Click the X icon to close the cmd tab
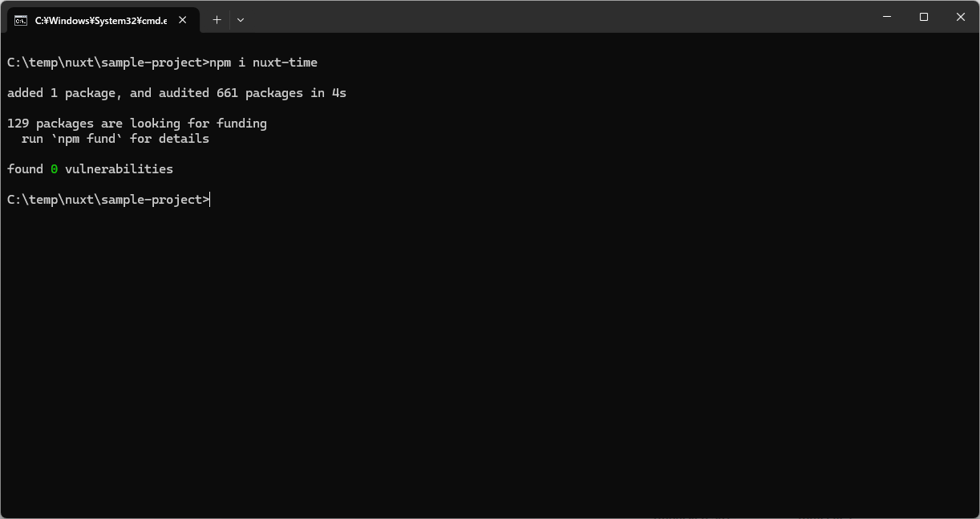 [181, 19]
